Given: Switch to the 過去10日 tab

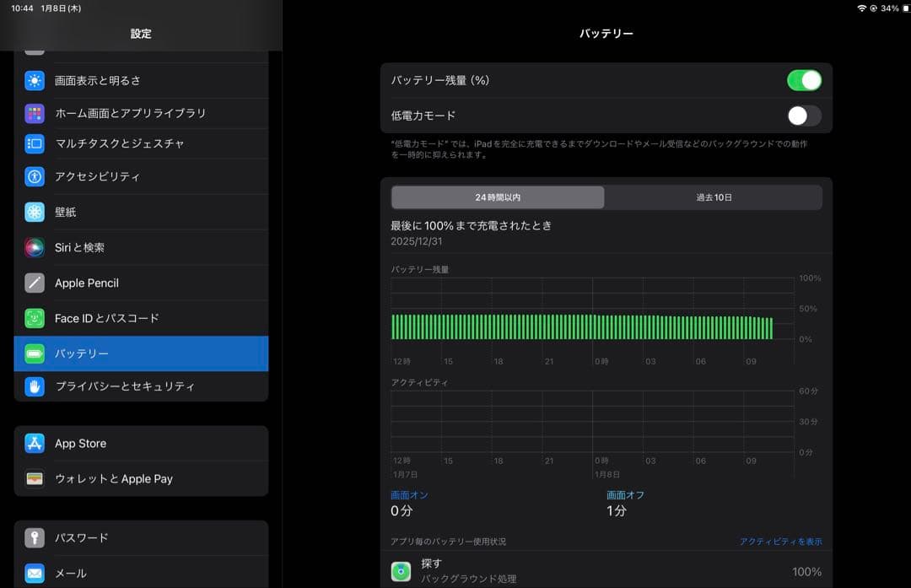Looking at the screenshot, I should (x=714, y=197).
